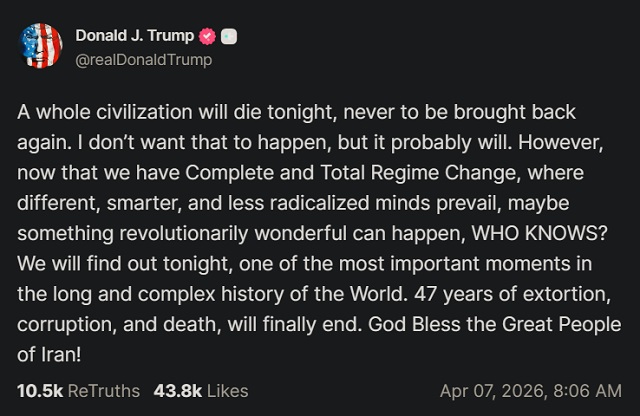Click the 8:06 AM time text
Image resolution: width=640 pixels, height=416 pixels.
[x=590, y=391]
